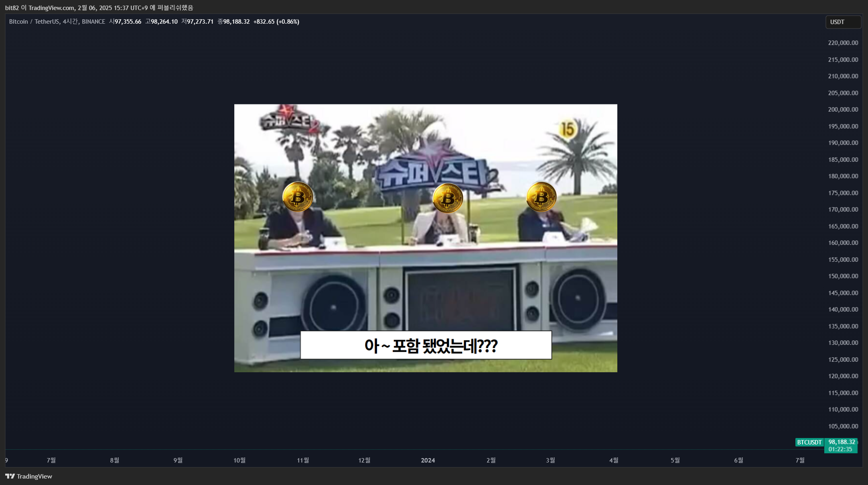
Task: Click the 2024 time axis label
Action: [x=428, y=461]
